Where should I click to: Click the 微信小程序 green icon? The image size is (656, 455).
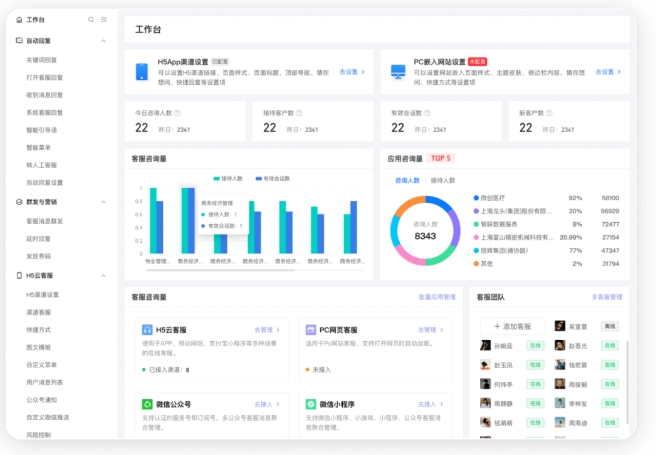(x=311, y=404)
